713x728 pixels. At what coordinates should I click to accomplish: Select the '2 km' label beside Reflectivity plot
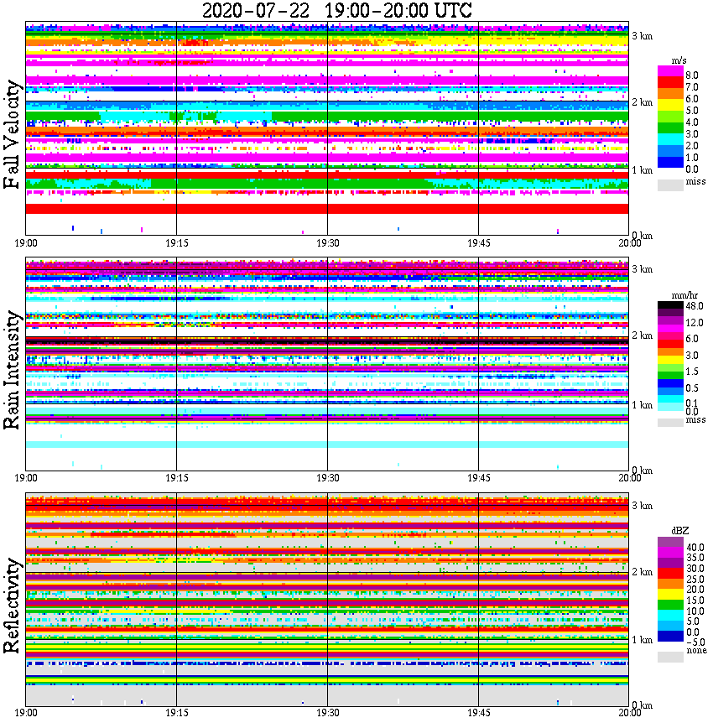click(643, 572)
